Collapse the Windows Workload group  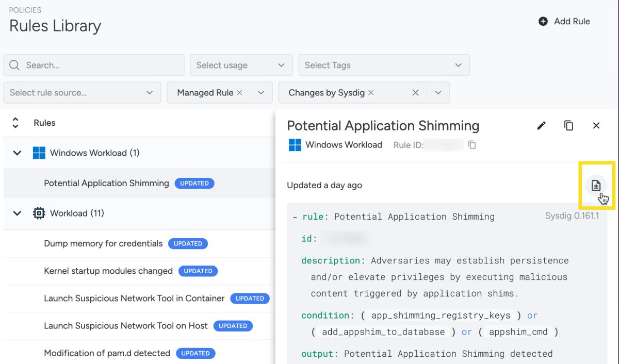[x=17, y=153]
